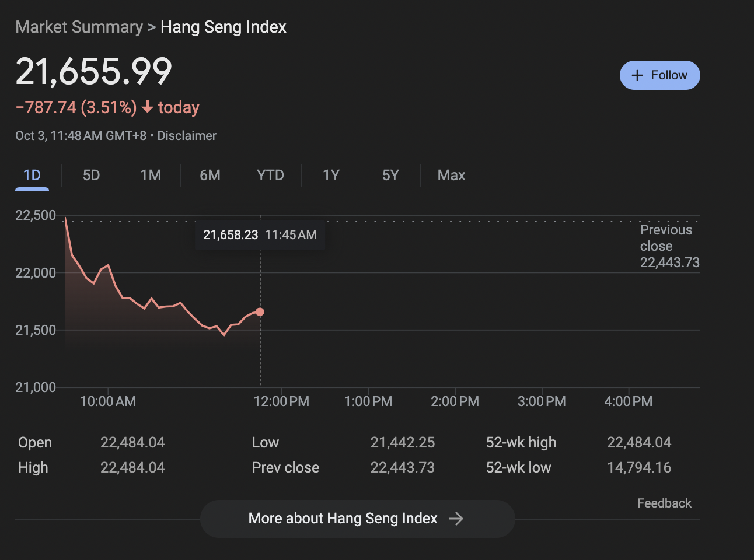Viewport: 754px width, 560px height.
Task: Click the 22,000 y-axis label
Action: click(36, 272)
